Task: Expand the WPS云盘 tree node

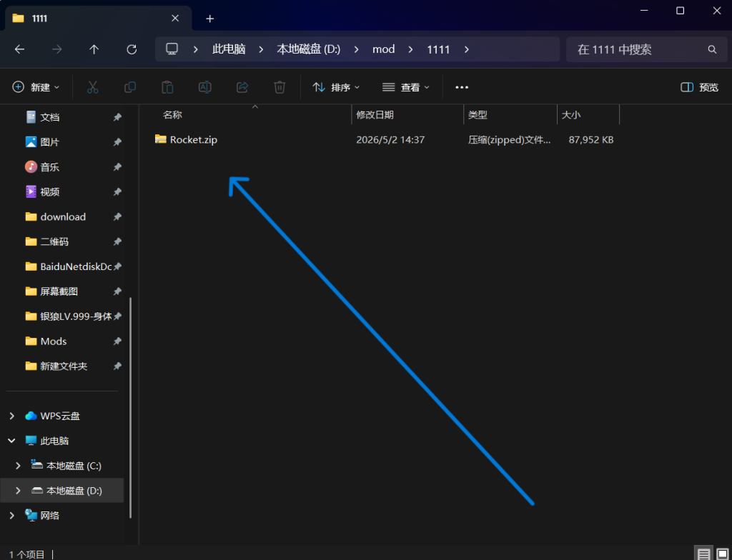Action: [12, 416]
